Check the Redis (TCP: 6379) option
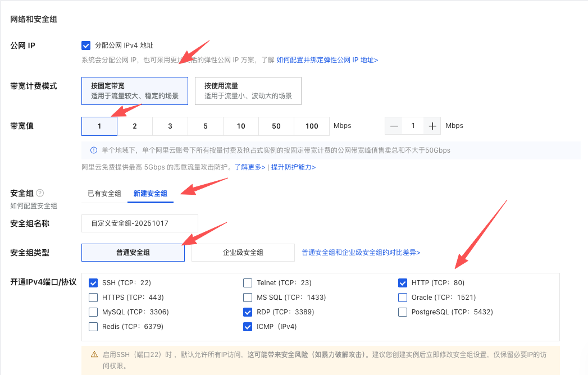The image size is (588, 375). coord(93,326)
